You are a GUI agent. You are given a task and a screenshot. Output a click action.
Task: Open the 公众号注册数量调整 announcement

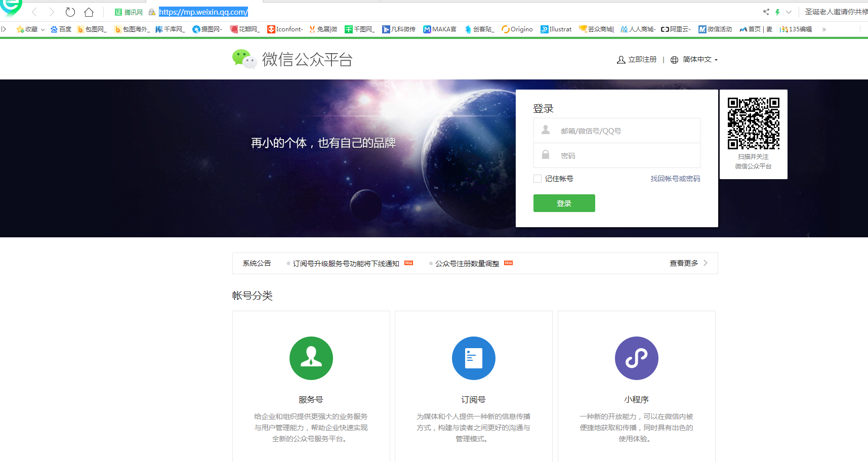pyautogui.click(x=467, y=264)
